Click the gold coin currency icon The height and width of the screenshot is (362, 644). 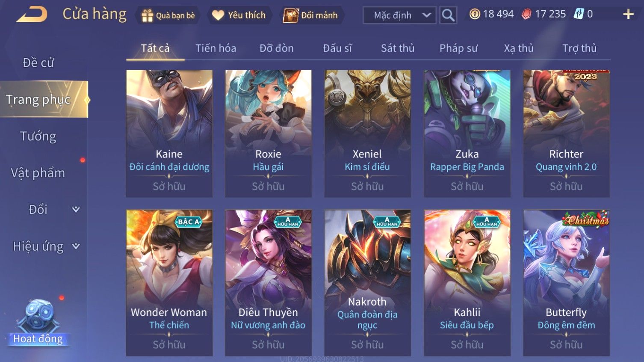(475, 14)
